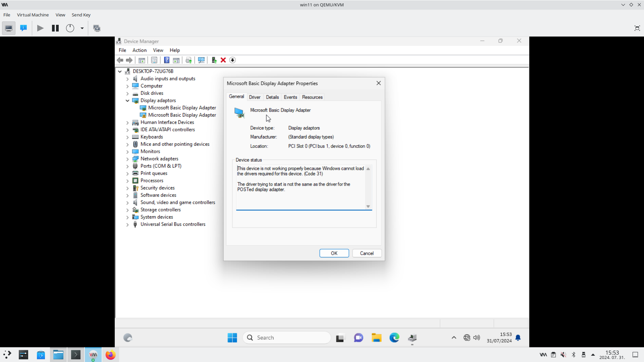Screen dimensions: 644x362
Task: Click the Update device driver toolbar icon
Action: click(189, 60)
